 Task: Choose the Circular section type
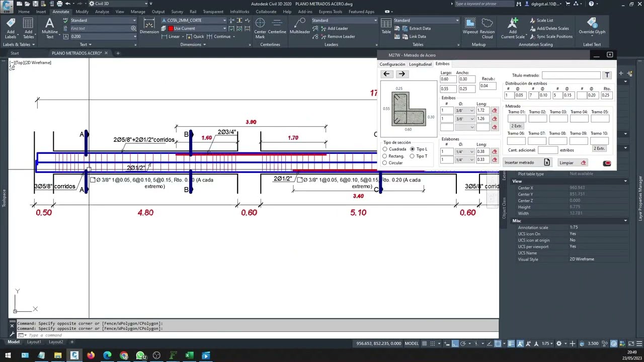point(385,163)
